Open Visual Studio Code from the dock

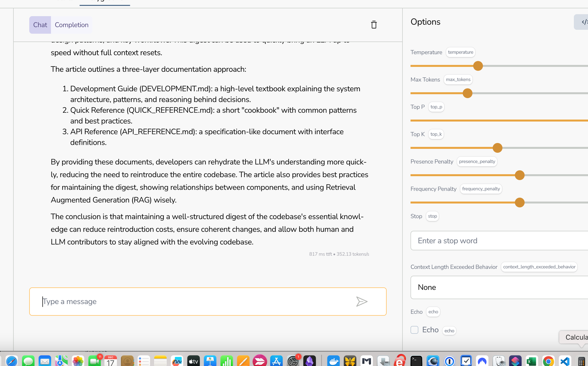point(565,361)
